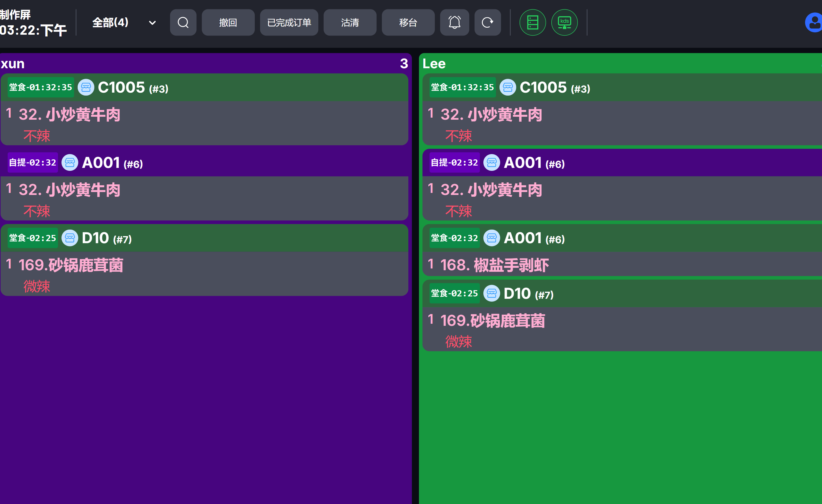The image size is (822, 504).
Task: Open 已完成订单 completed orders
Action: [289, 22]
